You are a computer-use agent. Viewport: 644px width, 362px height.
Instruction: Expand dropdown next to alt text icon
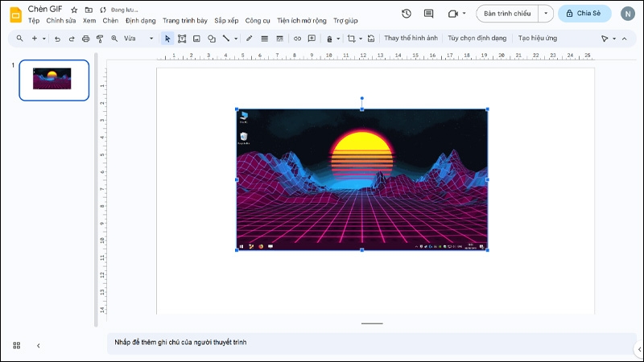tap(338, 39)
